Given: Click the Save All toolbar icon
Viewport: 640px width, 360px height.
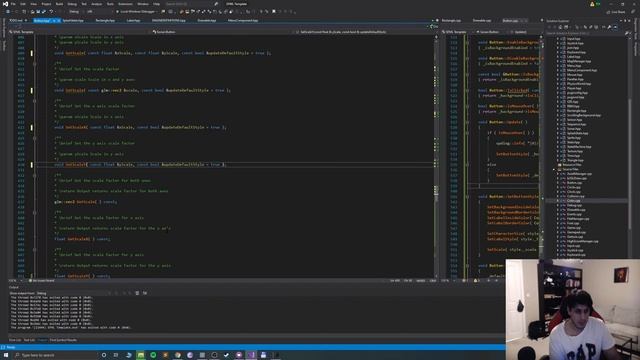Looking at the screenshot, I should click(x=44, y=12).
